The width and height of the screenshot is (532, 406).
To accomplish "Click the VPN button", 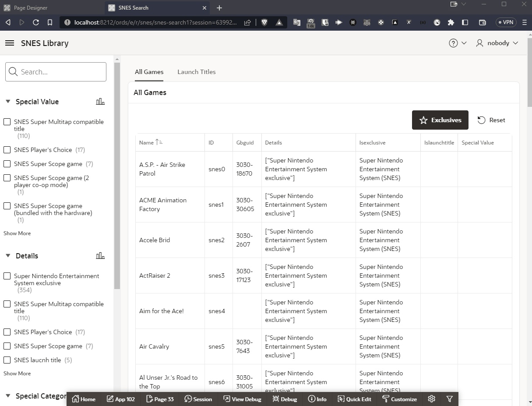I will pyautogui.click(x=506, y=22).
